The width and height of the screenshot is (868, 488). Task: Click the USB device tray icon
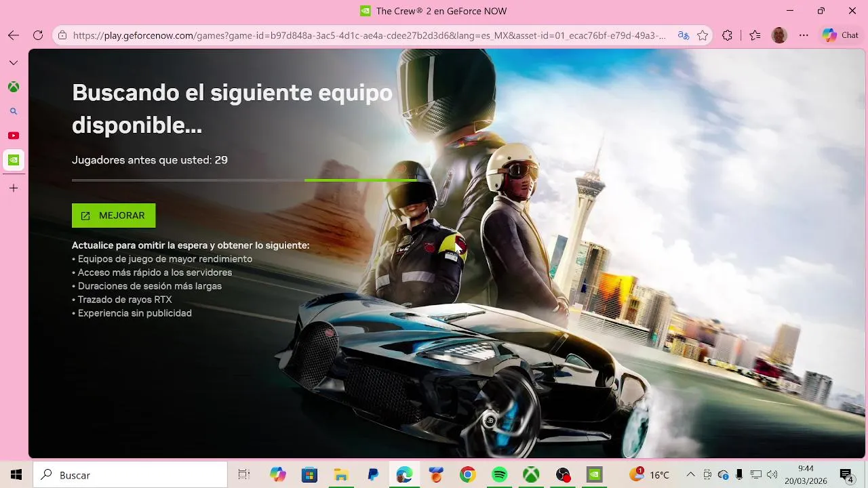click(739, 475)
